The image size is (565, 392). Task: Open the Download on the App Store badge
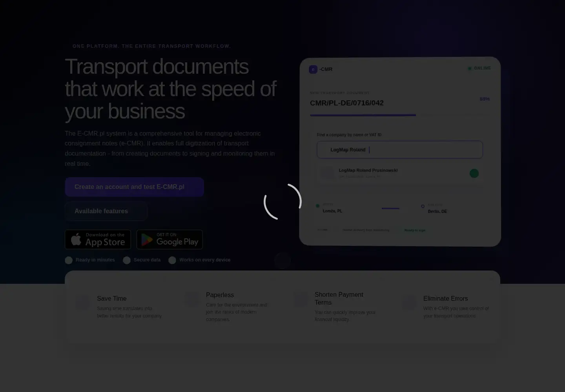pyautogui.click(x=98, y=240)
